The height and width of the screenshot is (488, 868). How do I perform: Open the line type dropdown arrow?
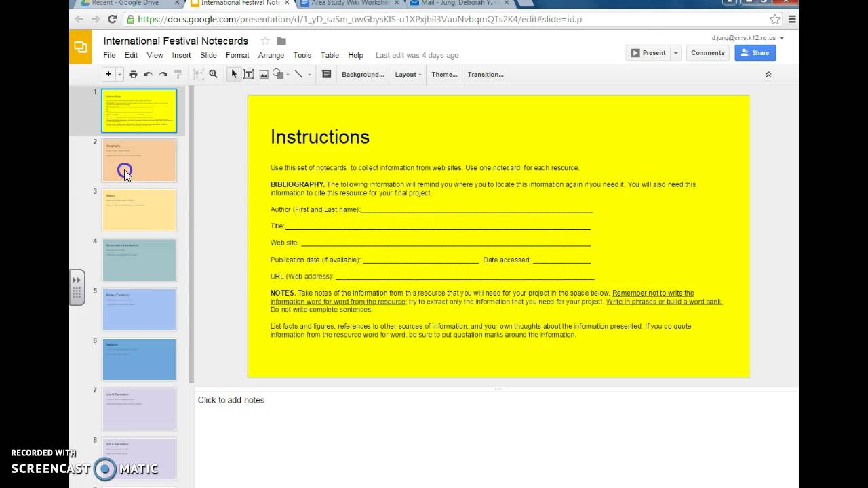pyautogui.click(x=310, y=75)
